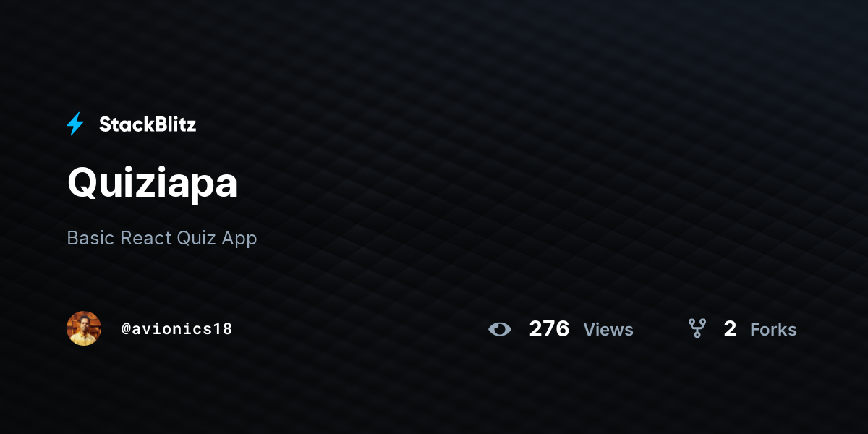Click the @avionics18 username
868x434 pixels.
point(176,328)
